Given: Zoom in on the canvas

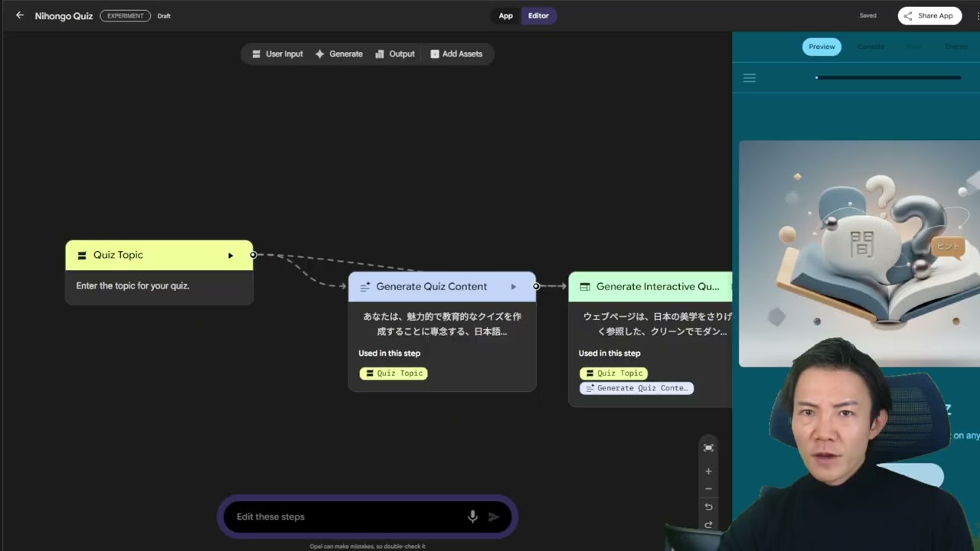Looking at the screenshot, I should pos(708,471).
